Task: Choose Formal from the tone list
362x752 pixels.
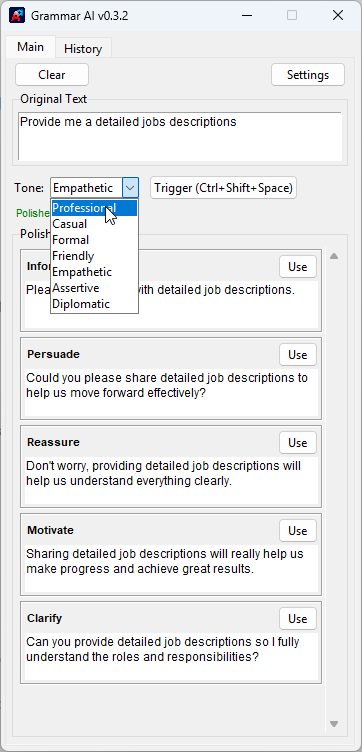Action: [x=94, y=240]
